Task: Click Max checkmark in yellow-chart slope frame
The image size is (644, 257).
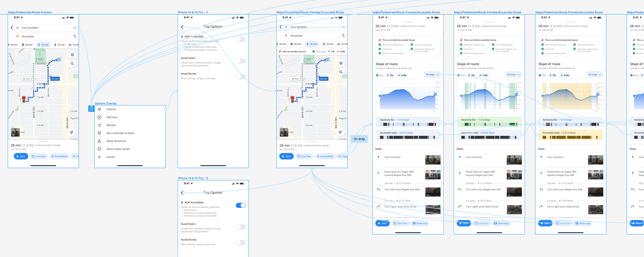Action: [x=540, y=75]
